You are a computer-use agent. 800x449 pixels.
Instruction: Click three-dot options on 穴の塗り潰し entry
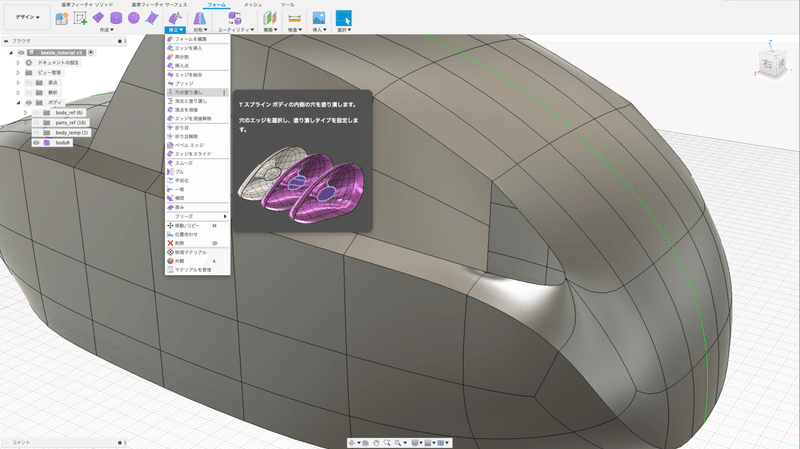click(224, 92)
